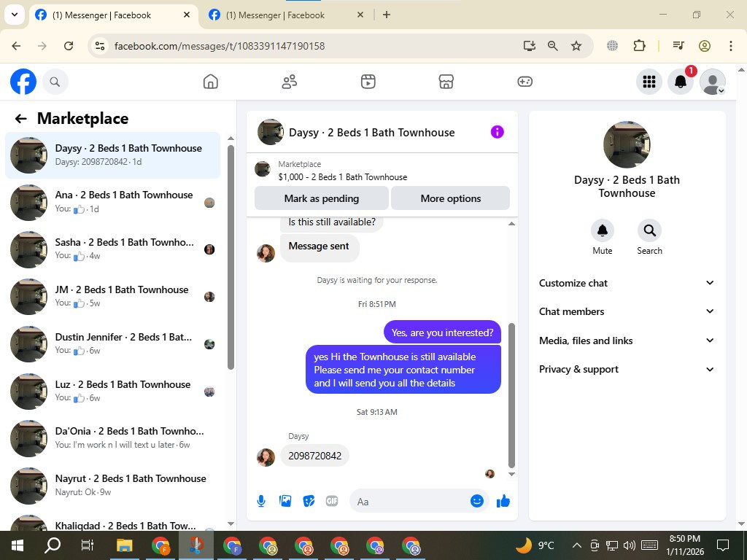The height and width of the screenshot is (560, 747).
Task: Click chat scroll down arrow
Action: tap(511, 474)
